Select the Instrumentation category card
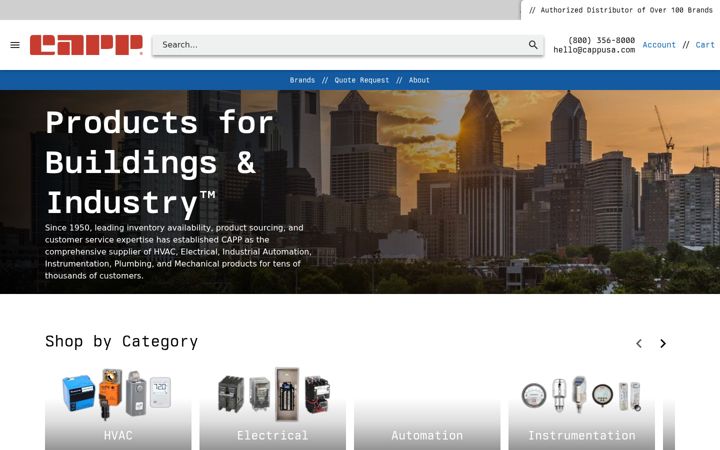The width and height of the screenshot is (720, 450). pyautogui.click(x=581, y=409)
